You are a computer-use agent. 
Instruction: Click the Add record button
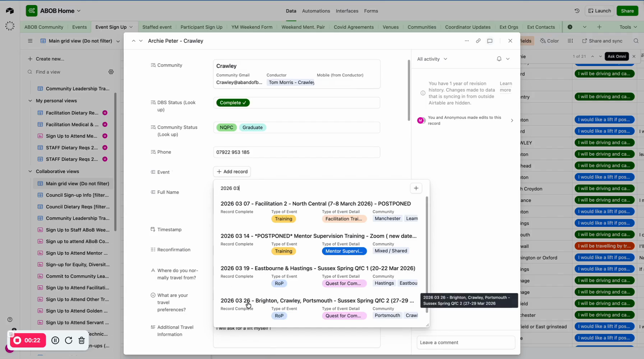pos(232,172)
